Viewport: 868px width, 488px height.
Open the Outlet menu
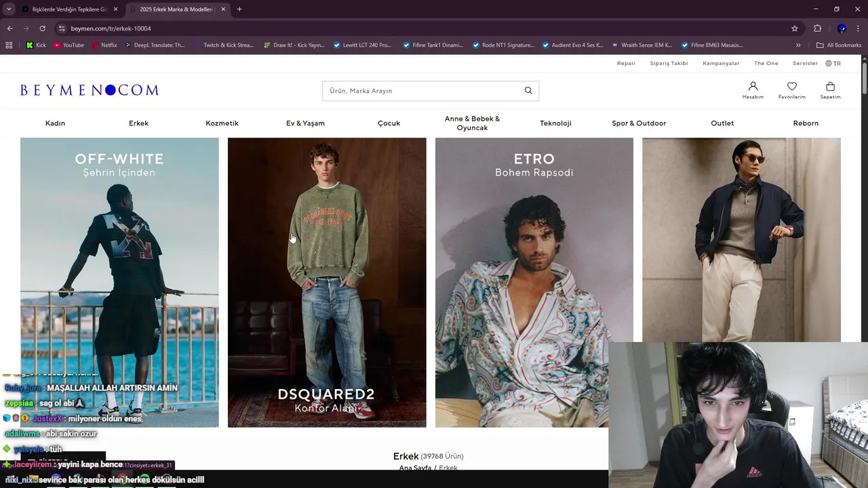tap(722, 123)
